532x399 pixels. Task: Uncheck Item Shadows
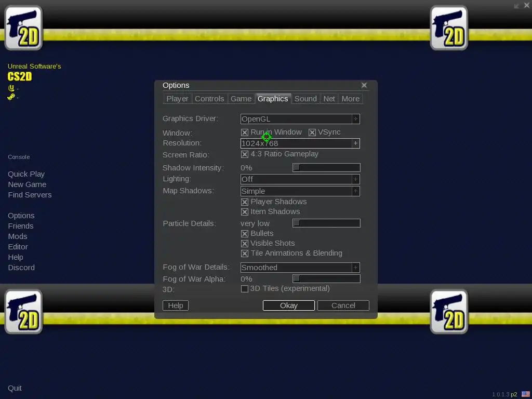(x=245, y=212)
